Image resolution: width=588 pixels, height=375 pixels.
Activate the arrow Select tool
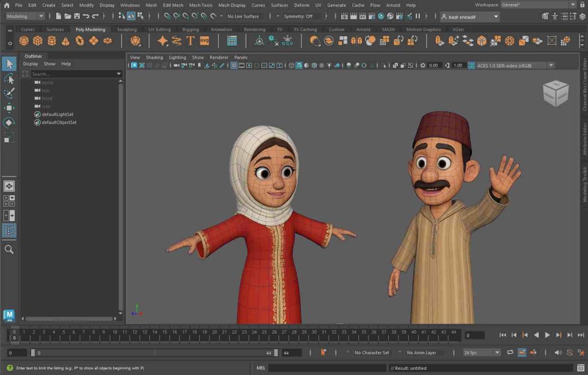9,64
